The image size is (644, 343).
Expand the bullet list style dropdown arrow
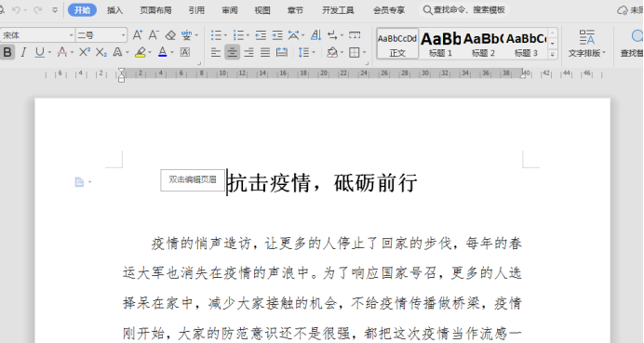(x=225, y=35)
